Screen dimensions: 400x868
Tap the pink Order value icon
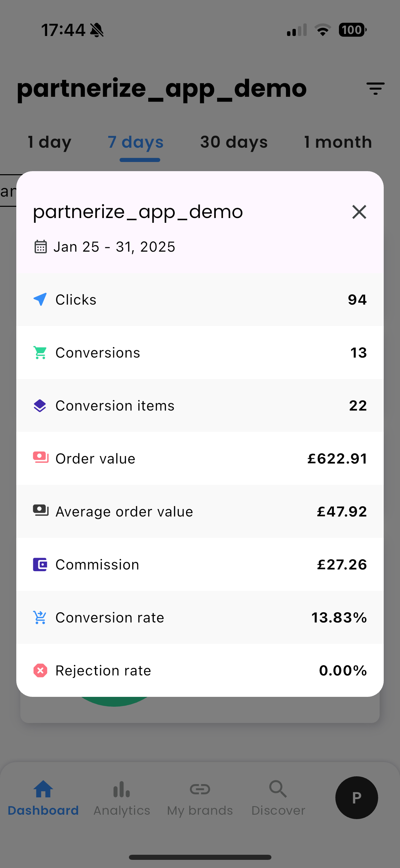coord(40,458)
